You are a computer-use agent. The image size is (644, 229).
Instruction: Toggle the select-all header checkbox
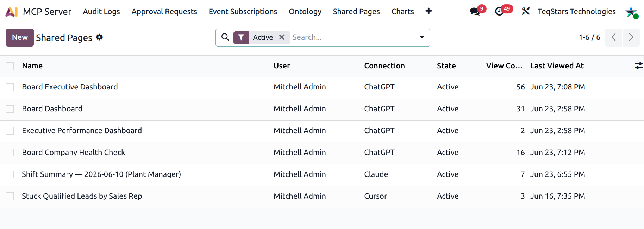coord(10,66)
